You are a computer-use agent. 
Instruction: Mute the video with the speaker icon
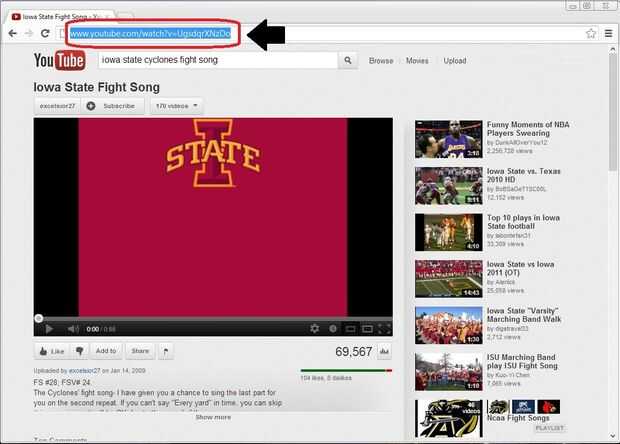[x=73, y=329]
